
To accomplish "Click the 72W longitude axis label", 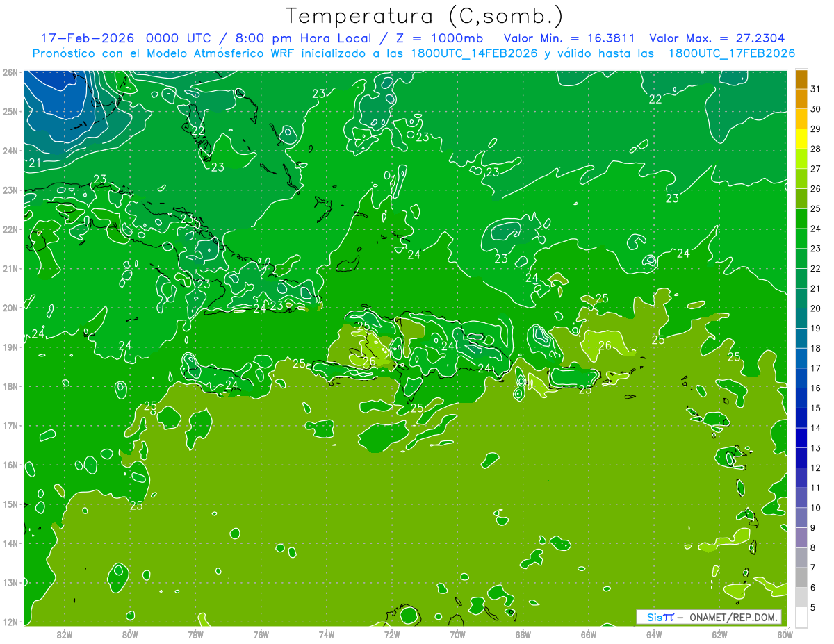I will [392, 634].
